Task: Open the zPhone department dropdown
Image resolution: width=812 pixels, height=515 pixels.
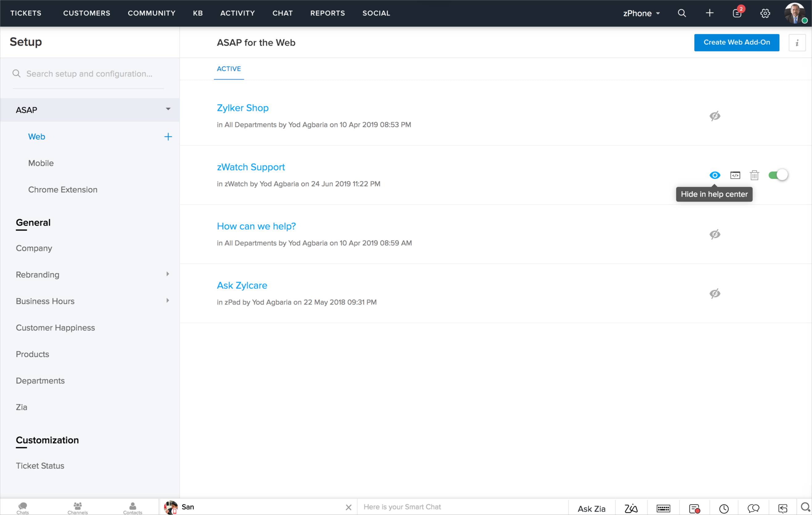Action: pos(641,13)
